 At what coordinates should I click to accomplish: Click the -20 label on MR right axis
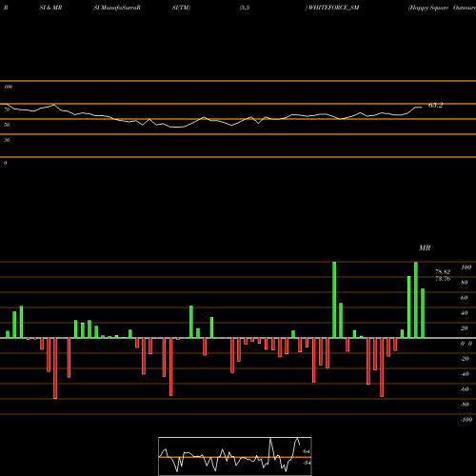(465, 359)
